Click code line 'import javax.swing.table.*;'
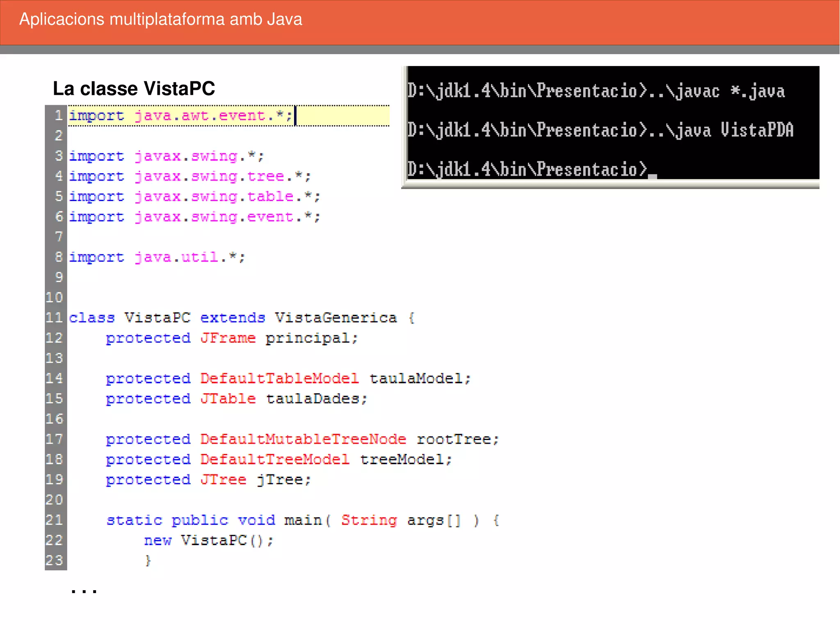This screenshot has width=840, height=630. coord(194,197)
